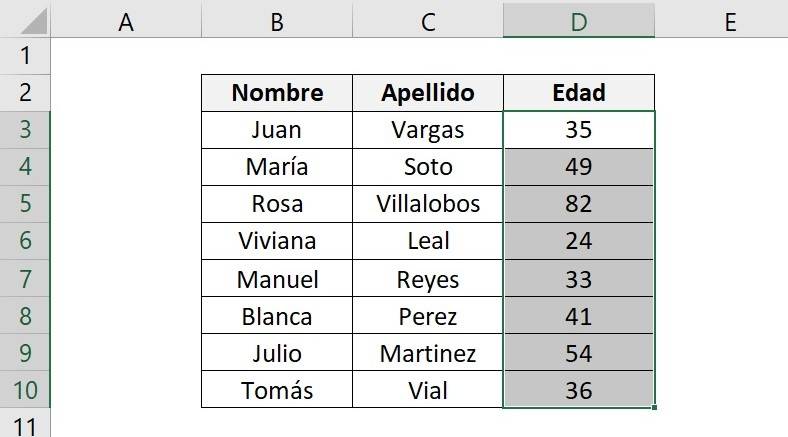788x437 pixels.
Task: Select row 11 header
Action: pyautogui.click(x=25, y=425)
